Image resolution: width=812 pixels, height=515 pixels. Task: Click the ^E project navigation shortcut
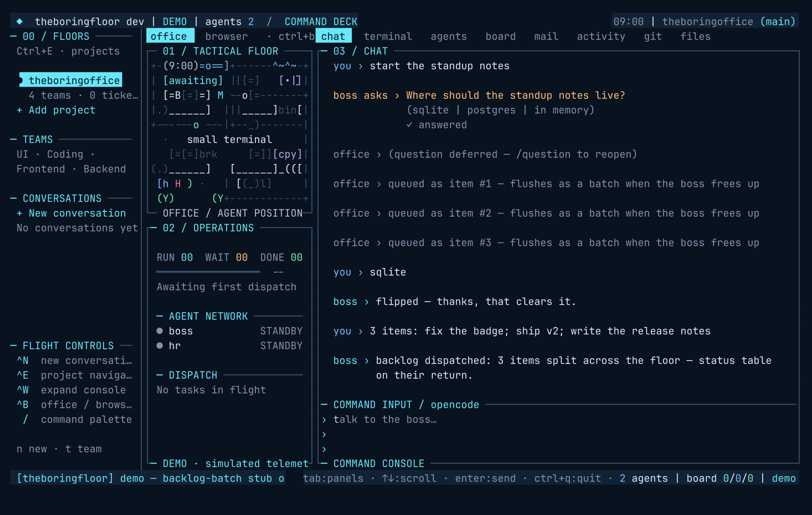[74, 375]
